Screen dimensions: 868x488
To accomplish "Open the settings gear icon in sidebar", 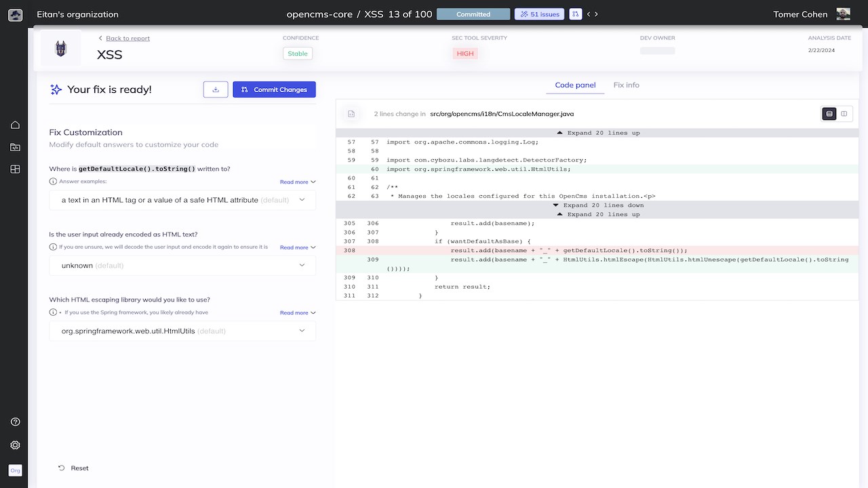I will pyautogui.click(x=15, y=445).
